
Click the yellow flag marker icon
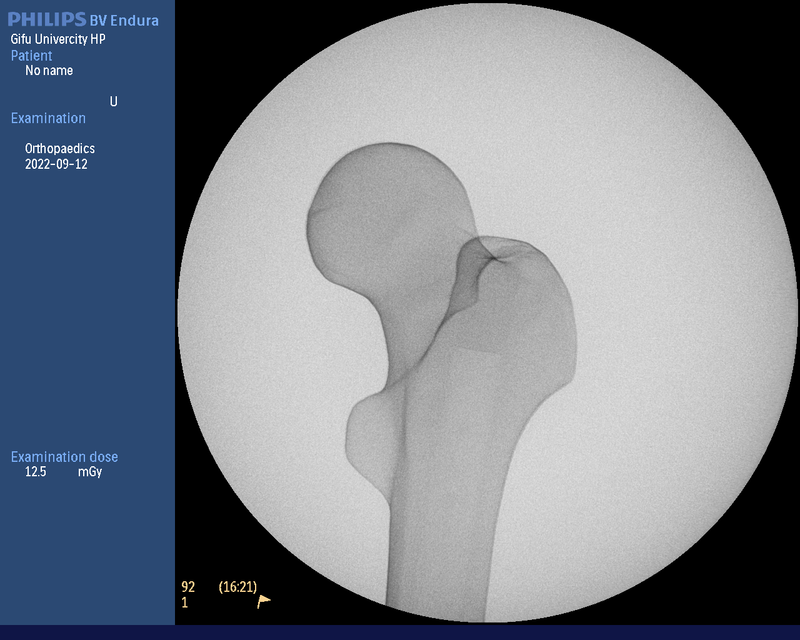click(263, 602)
